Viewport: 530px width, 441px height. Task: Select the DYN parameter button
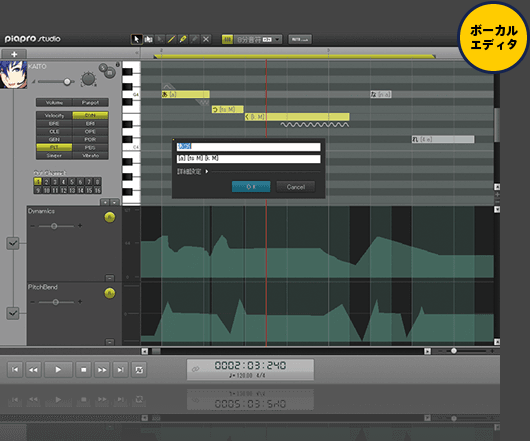pos(90,116)
